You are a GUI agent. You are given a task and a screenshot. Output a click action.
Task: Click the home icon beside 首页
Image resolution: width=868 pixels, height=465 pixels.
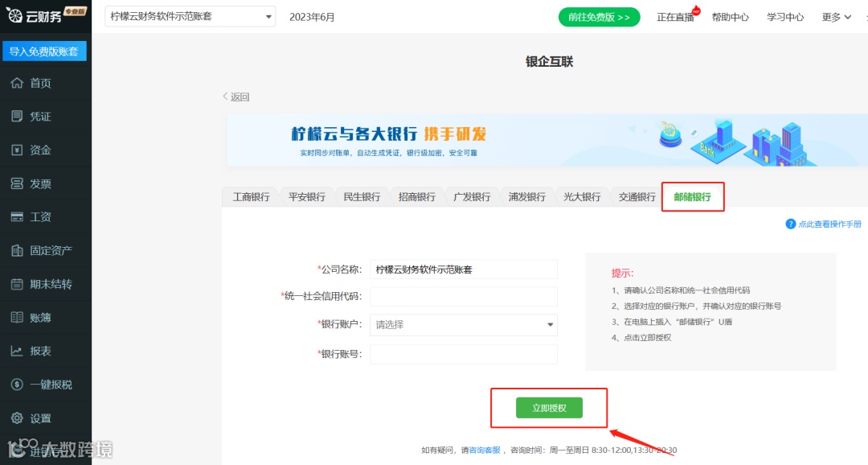click(x=17, y=83)
